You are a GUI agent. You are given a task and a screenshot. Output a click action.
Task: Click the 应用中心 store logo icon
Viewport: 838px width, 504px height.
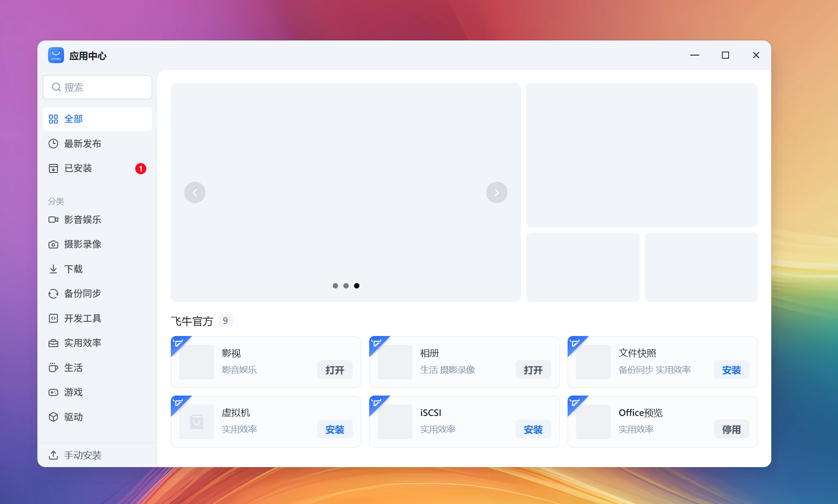[56, 55]
